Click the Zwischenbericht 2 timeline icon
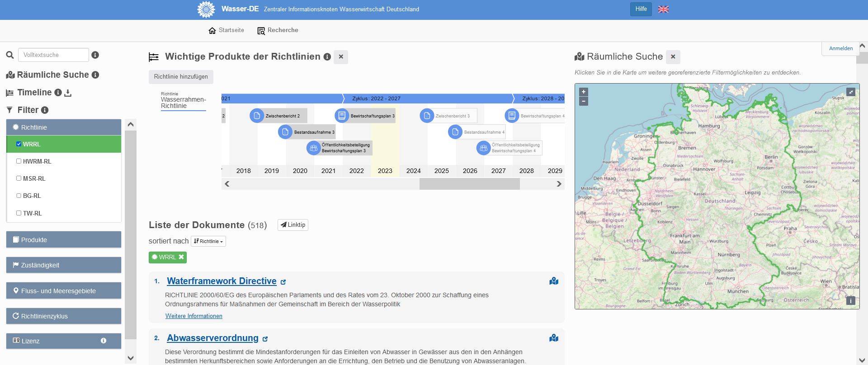 (257, 116)
